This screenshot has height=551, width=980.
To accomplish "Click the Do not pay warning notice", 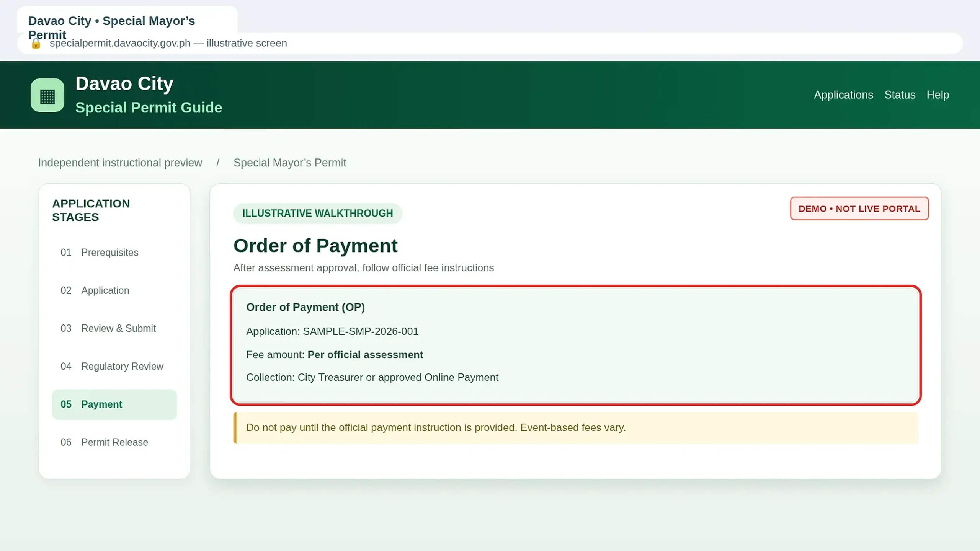I will click(x=576, y=428).
